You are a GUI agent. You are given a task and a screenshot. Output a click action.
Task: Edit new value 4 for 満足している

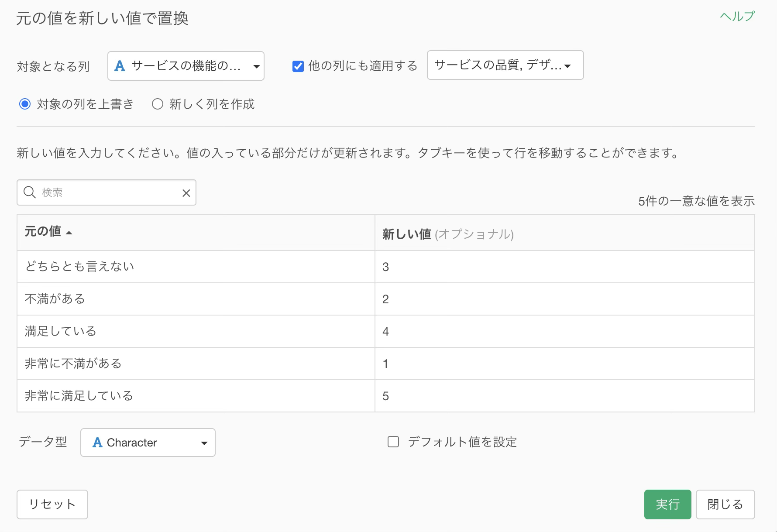click(x=565, y=331)
